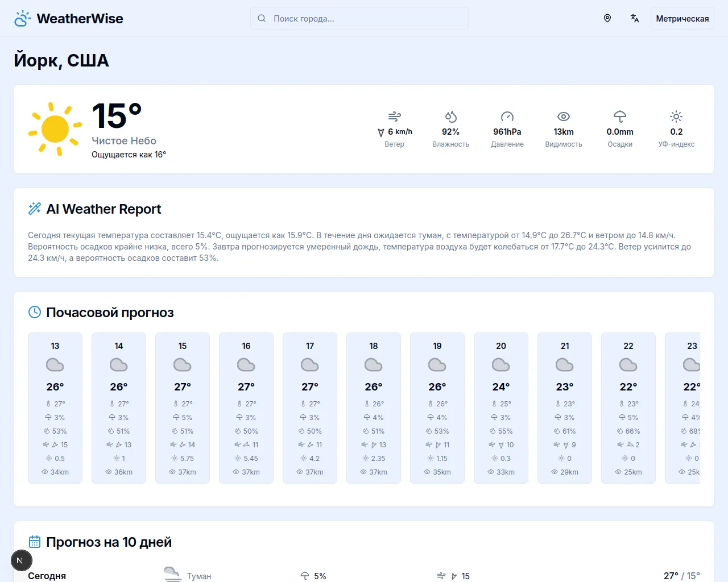Click the wind icon above Ветер
Viewport: 728px width, 582px height.
pyautogui.click(x=394, y=117)
